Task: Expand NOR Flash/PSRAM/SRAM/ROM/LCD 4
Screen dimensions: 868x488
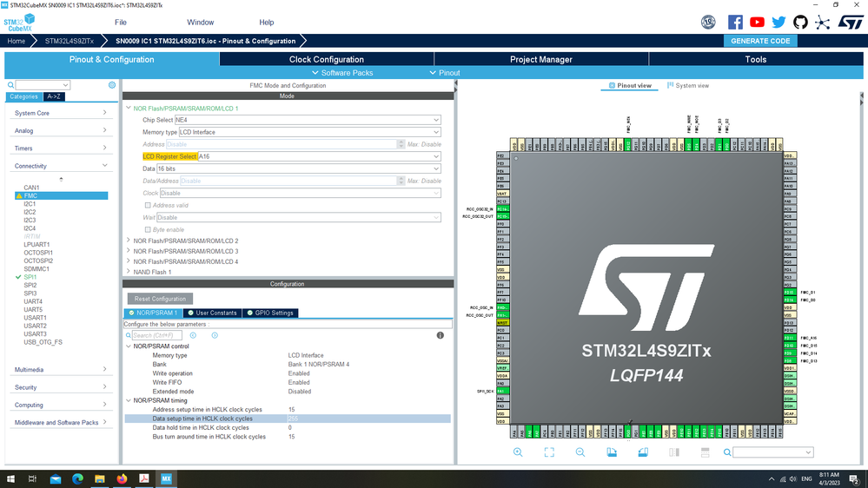Action: click(129, 261)
